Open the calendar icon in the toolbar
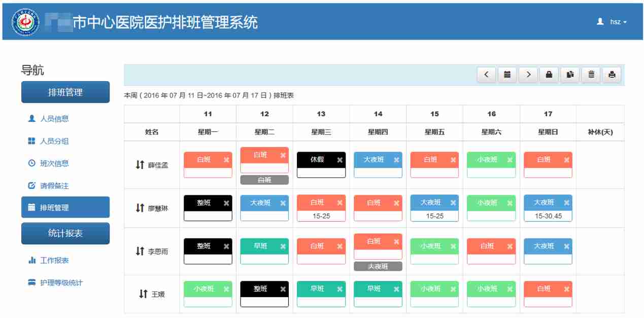644x318 pixels. [507, 75]
